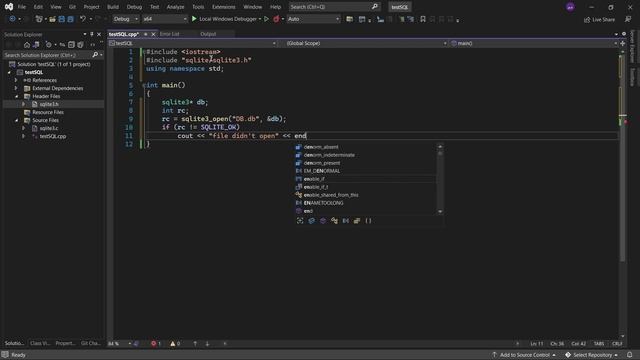Image resolution: width=640 pixels, height=360 pixels.
Task: Click the Save All toolbar icon
Action: (x=71, y=19)
